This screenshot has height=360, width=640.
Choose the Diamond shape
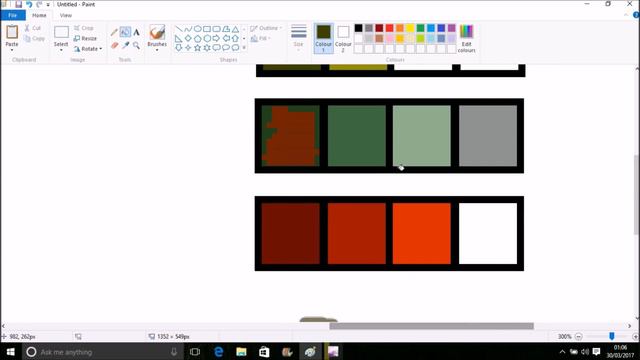(x=188, y=38)
